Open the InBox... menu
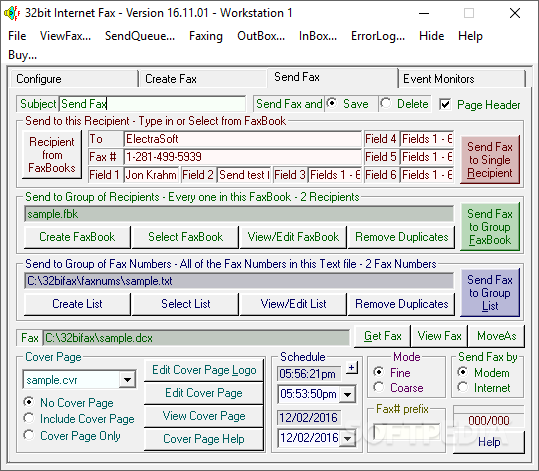The height and width of the screenshot is (471, 539). point(318,36)
